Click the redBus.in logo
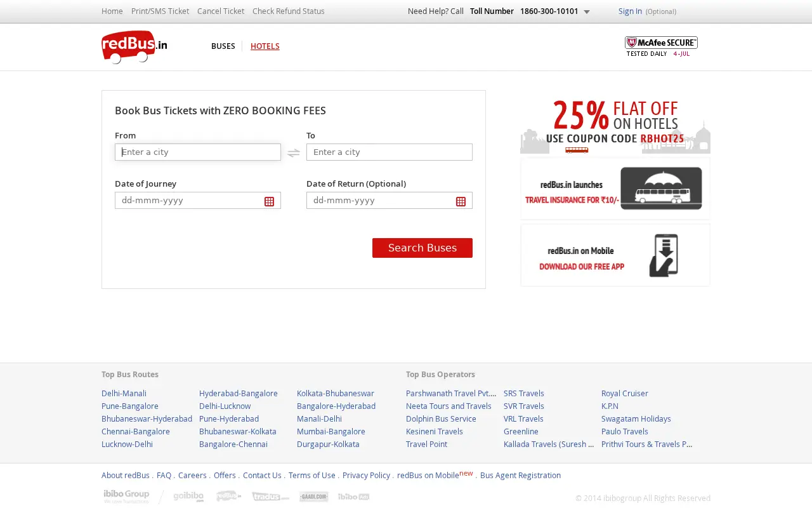This screenshot has height=508, width=812. coord(134,47)
